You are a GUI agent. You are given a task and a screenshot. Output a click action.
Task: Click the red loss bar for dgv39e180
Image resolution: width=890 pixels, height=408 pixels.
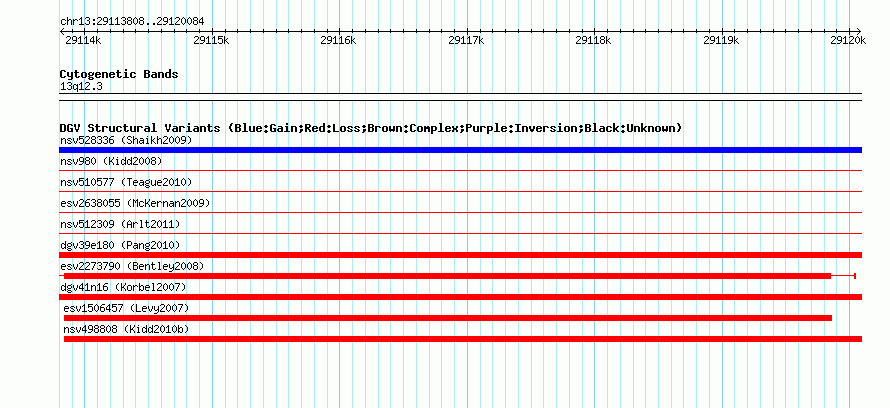pos(460,255)
